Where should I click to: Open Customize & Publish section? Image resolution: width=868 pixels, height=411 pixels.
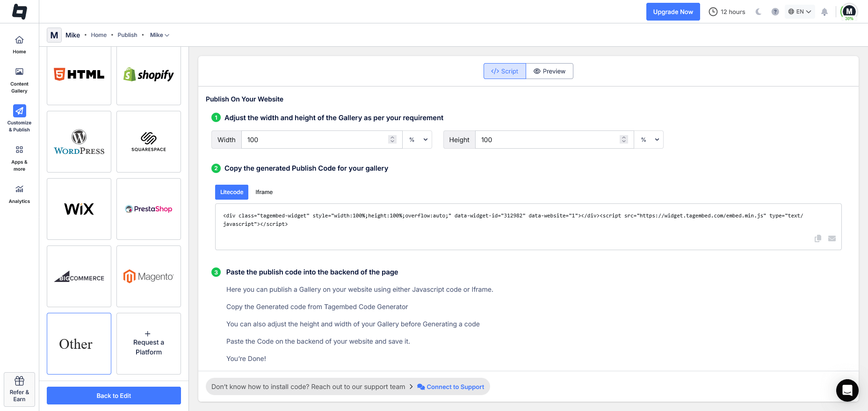click(19, 119)
